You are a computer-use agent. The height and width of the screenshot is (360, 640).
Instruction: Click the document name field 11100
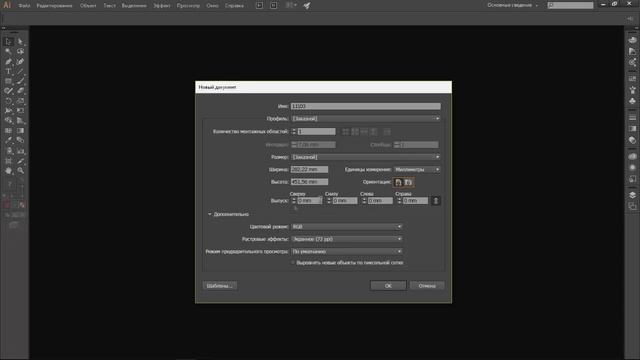366,106
